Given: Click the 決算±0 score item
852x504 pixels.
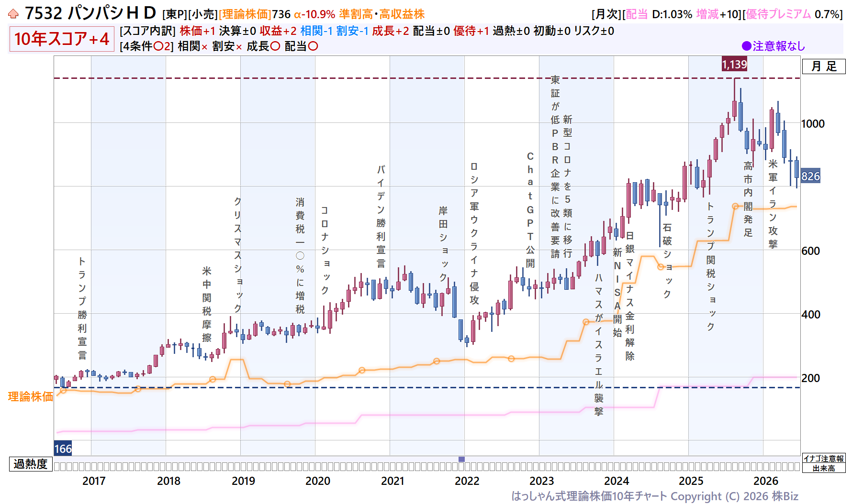Looking at the screenshot, I should (x=237, y=31).
